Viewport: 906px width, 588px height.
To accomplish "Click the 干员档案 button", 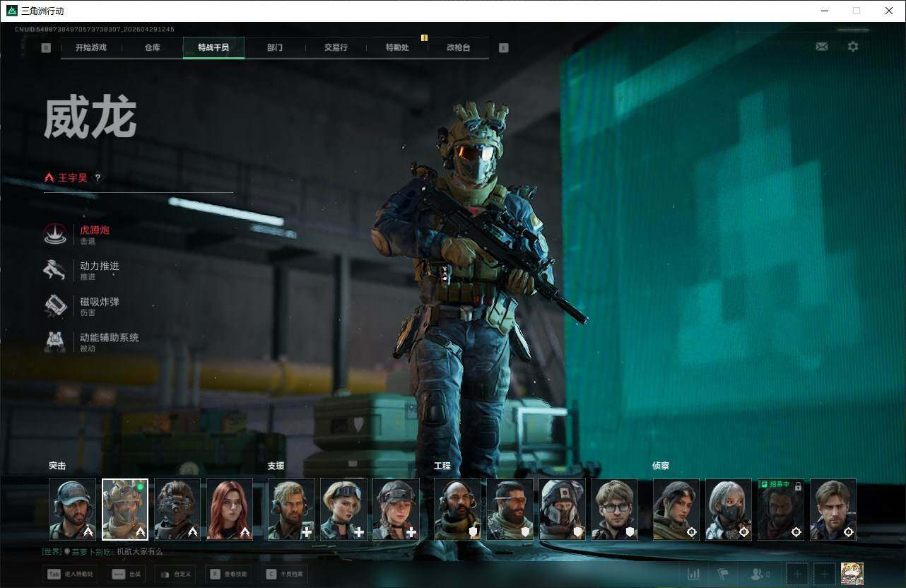I will pyautogui.click(x=283, y=574).
